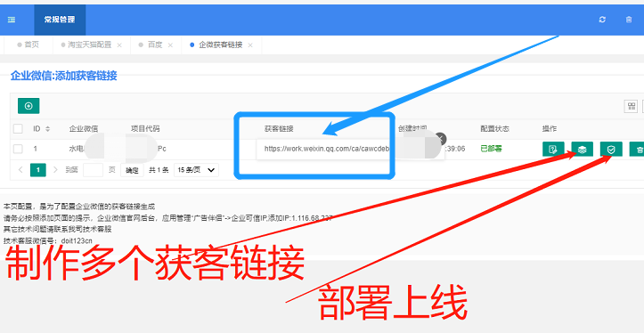644x333 pixels.
Task: Click the green add record button
Action: coord(29,106)
